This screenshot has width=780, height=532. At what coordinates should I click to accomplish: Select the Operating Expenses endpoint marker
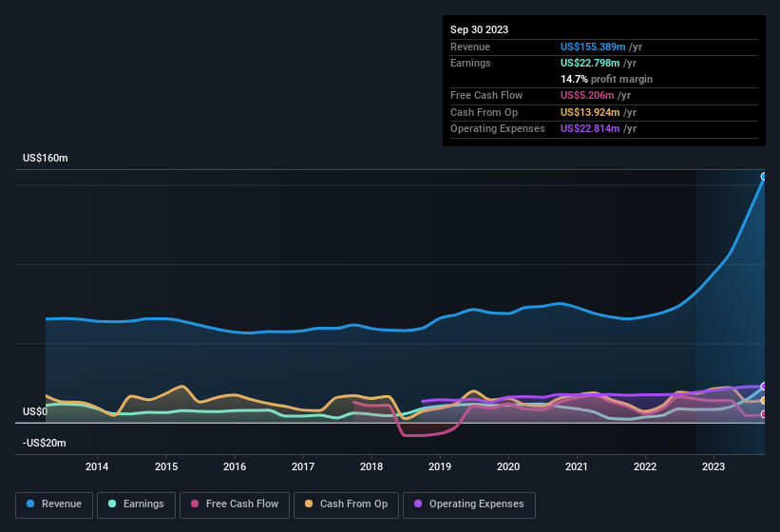[764, 387]
